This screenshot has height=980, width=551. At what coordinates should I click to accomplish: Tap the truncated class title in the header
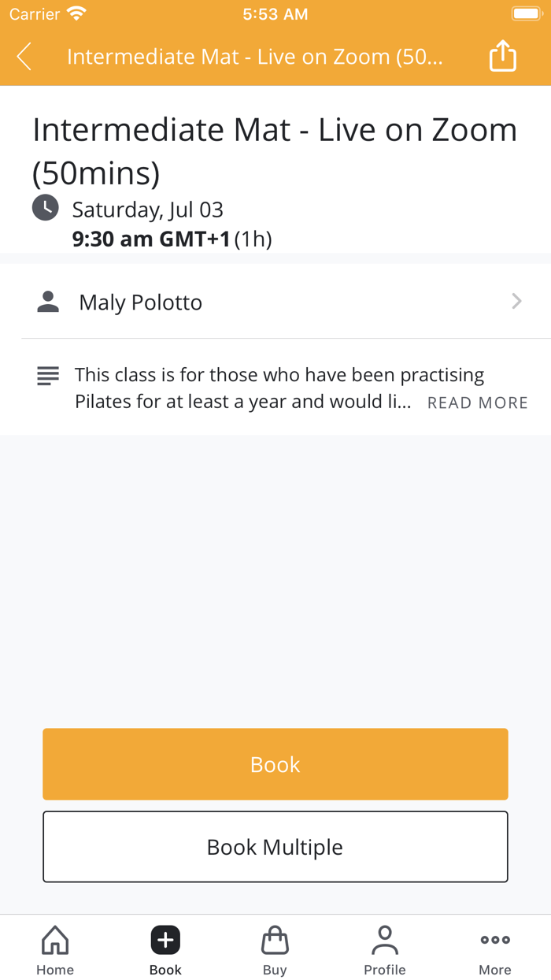(x=254, y=56)
